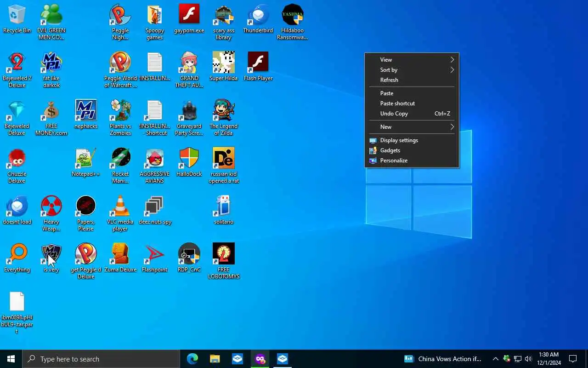This screenshot has width=588, height=368.
Task: Open the network status tray icon
Action: 518,359
